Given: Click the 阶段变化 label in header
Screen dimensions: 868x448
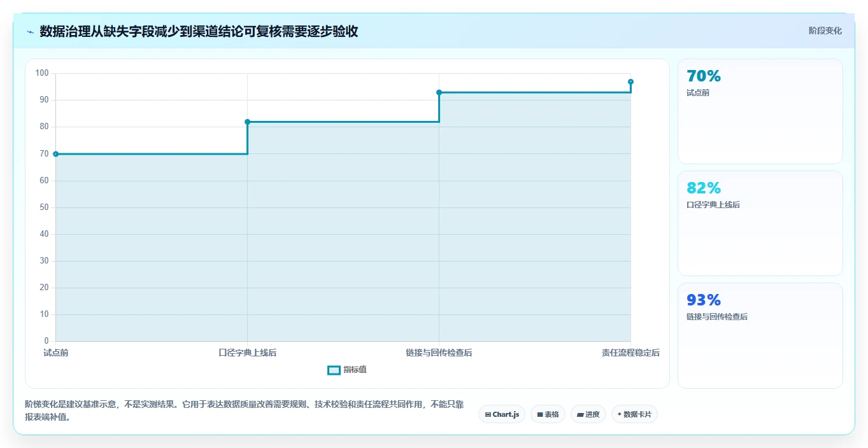Looking at the screenshot, I should point(825,31).
